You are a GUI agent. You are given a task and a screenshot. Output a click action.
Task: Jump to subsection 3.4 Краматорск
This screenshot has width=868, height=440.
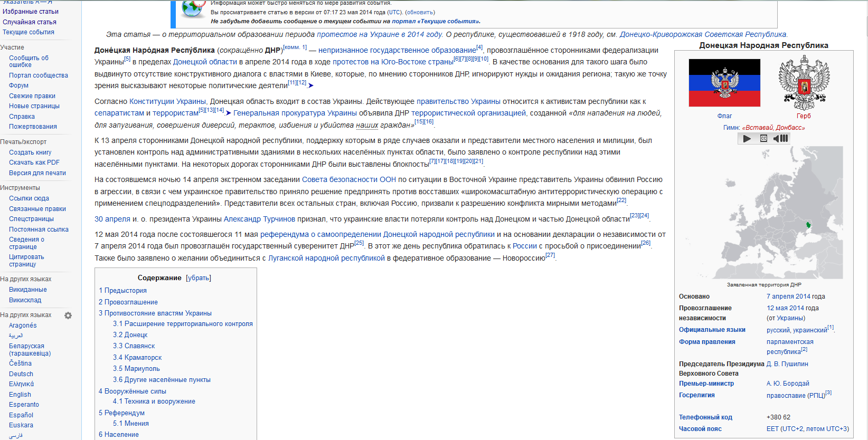coord(137,358)
